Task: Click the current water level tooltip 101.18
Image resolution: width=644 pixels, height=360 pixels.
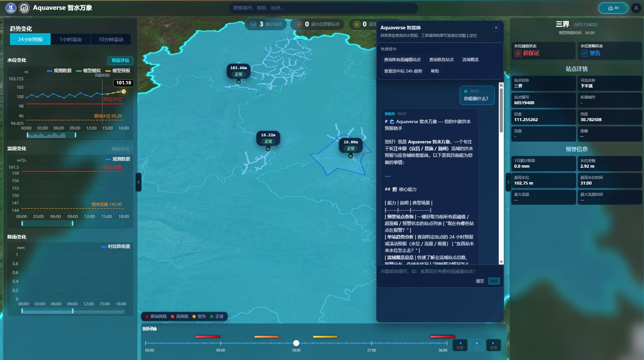Action: tap(124, 83)
